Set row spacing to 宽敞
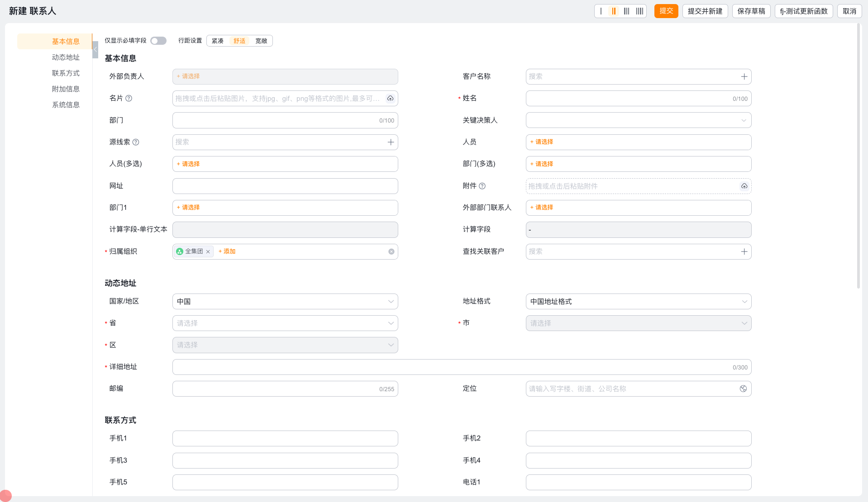Screen dimensions: 868x502 (261, 41)
